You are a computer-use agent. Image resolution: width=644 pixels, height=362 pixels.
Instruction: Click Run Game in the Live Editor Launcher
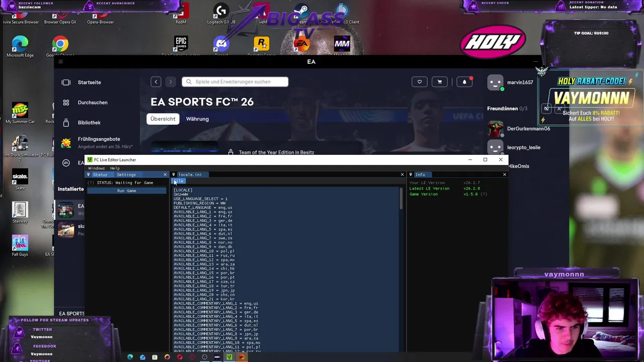pyautogui.click(x=126, y=191)
